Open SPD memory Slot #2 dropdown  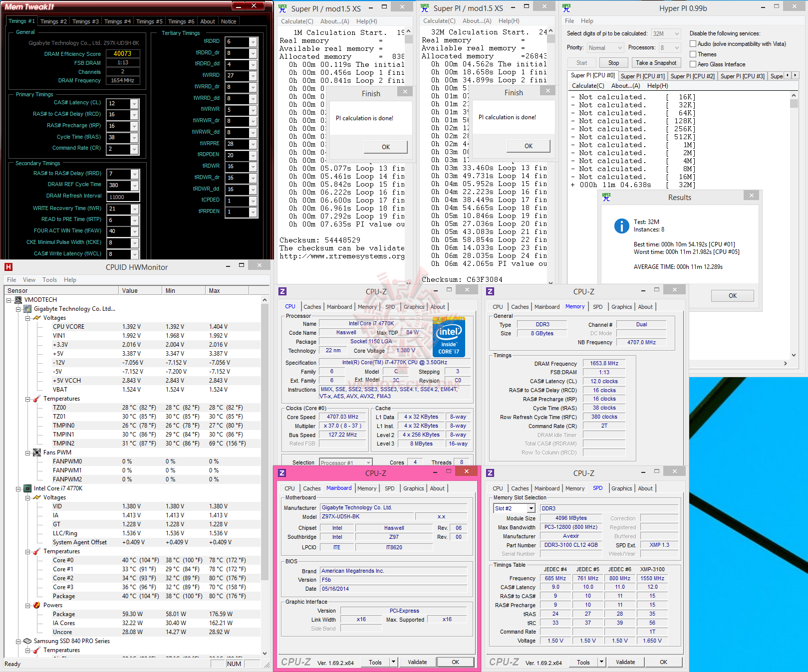531,508
